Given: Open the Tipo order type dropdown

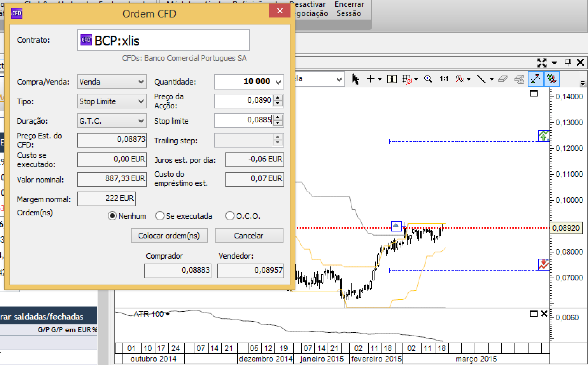Looking at the screenshot, I should [112, 101].
